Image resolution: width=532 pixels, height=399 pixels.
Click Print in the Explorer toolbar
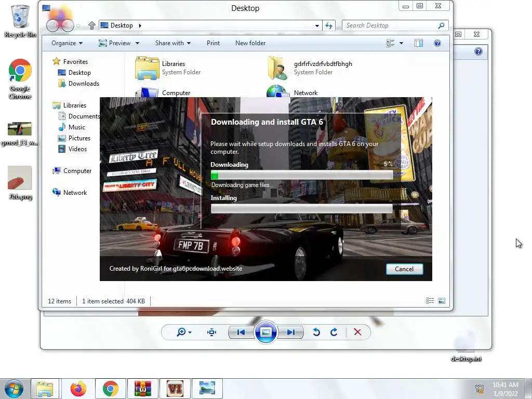(213, 43)
